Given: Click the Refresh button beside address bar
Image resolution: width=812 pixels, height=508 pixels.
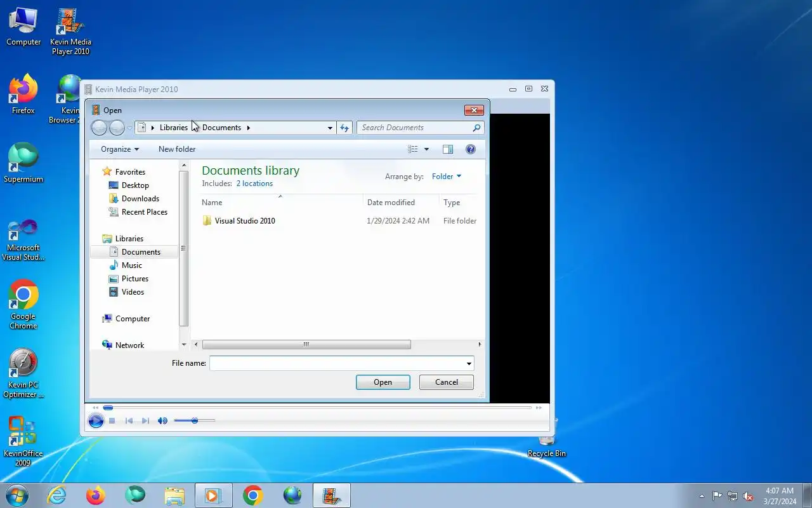Looking at the screenshot, I should coord(344,128).
